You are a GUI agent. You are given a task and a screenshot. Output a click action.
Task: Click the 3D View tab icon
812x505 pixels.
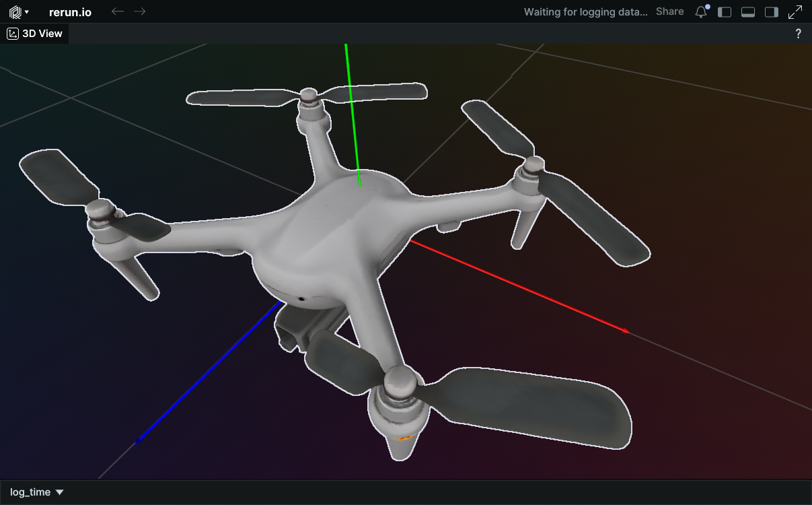13,34
